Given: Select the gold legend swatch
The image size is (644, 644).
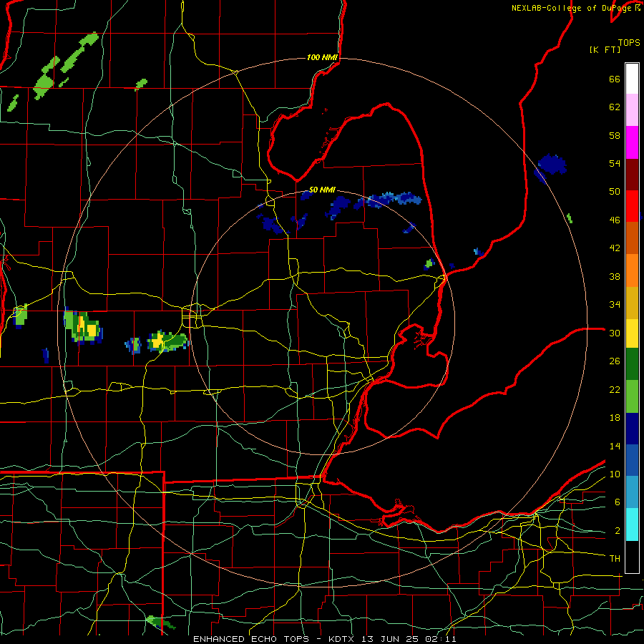Looking at the screenshot, I should (632, 303).
